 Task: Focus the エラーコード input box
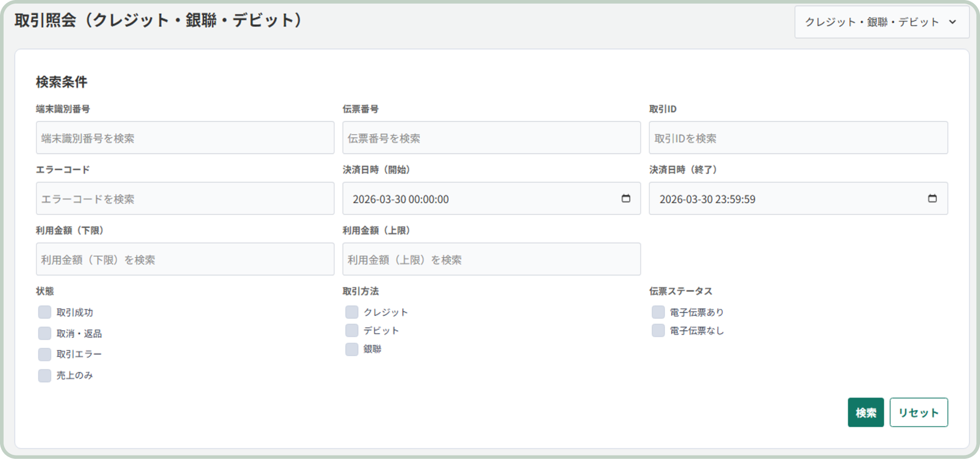pos(185,198)
